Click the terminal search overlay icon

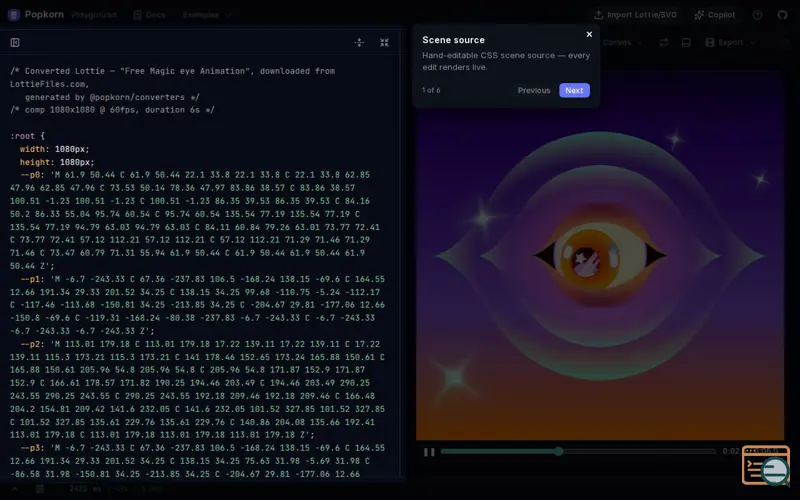766,465
